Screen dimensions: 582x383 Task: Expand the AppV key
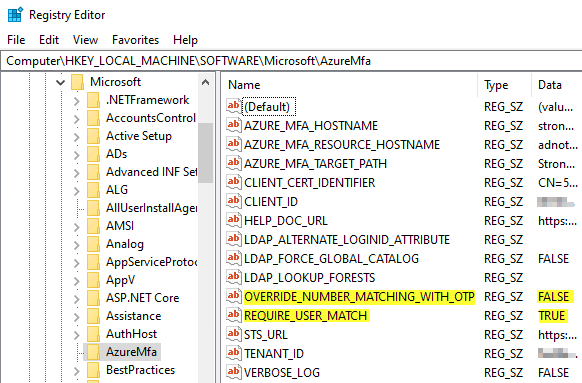coord(76,281)
